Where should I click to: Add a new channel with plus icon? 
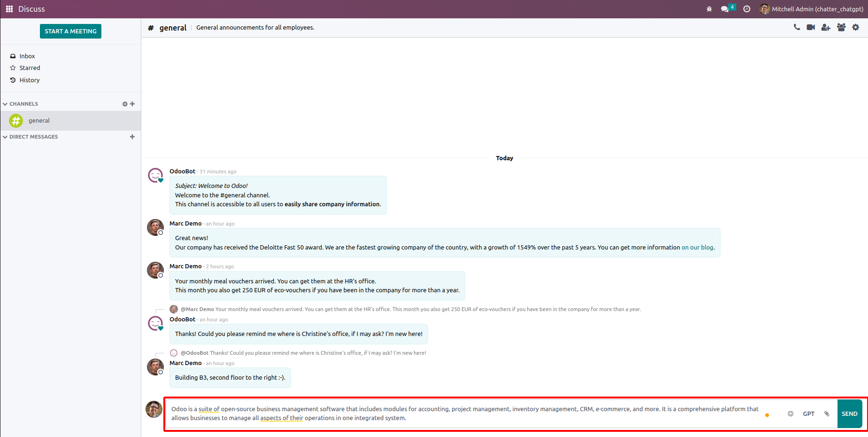click(132, 104)
